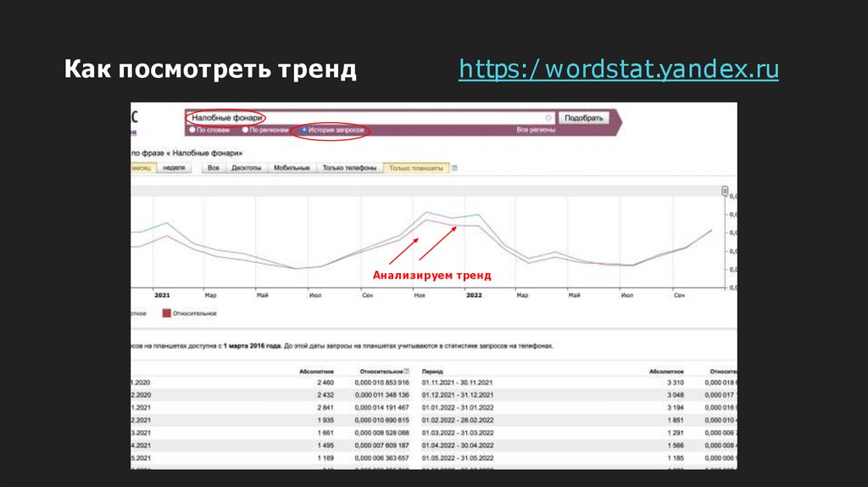Screen dimensions: 868x487
Task: Click relative value 0,000 006 363 657
Action: 382,459
